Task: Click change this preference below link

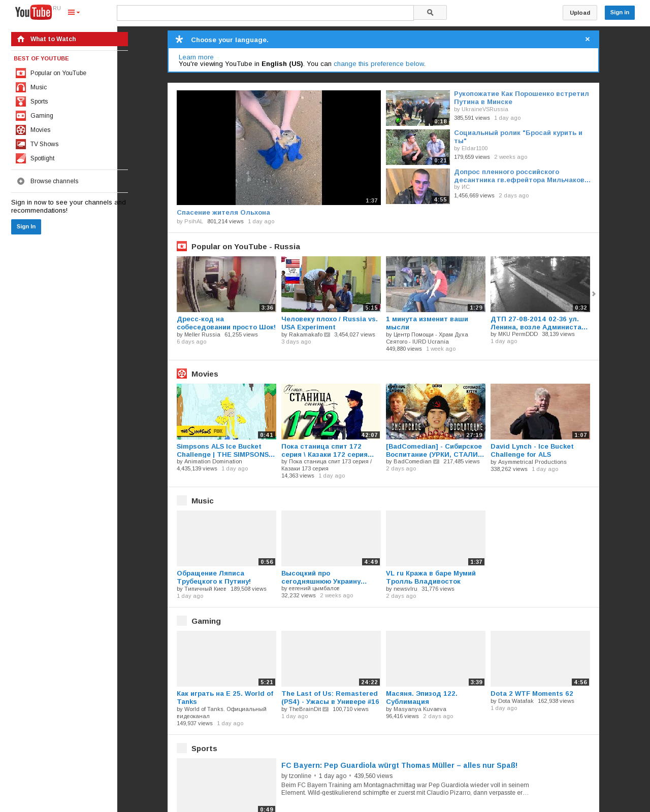Action: [379, 64]
